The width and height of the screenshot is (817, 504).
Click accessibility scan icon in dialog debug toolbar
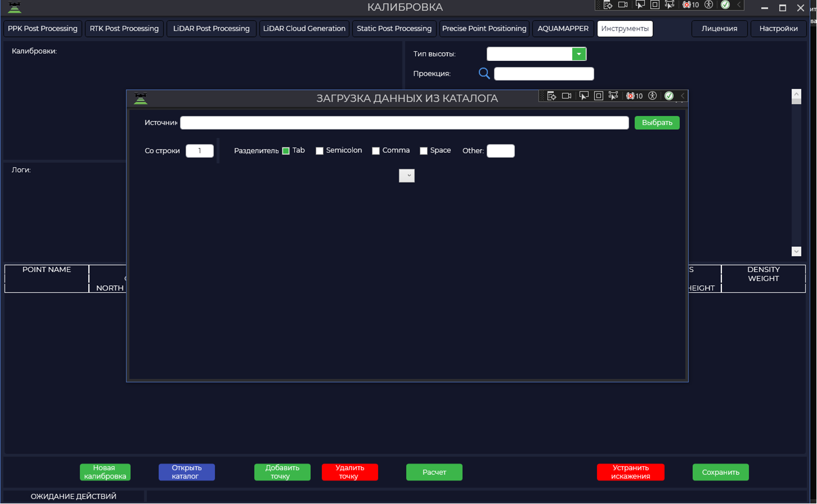(653, 96)
